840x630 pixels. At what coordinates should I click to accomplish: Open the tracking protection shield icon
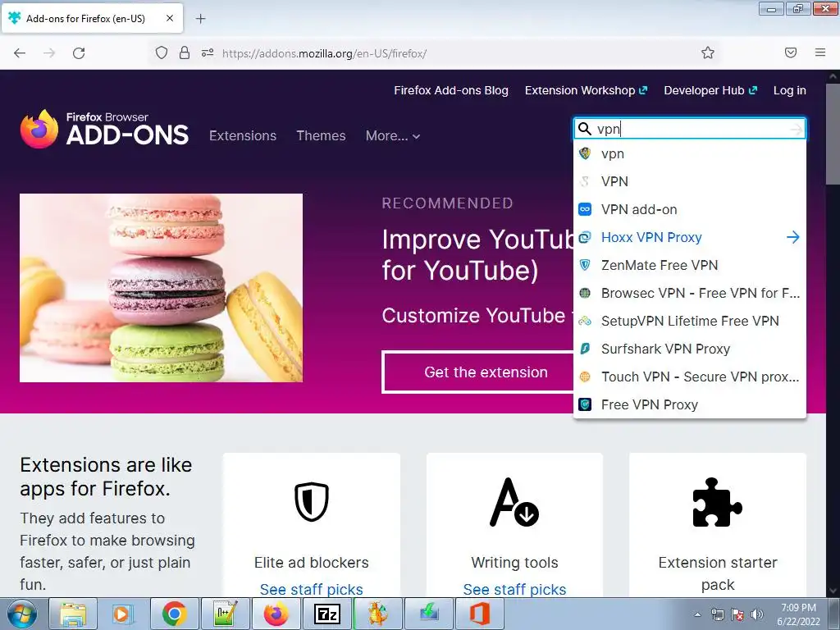coord(162,52)
